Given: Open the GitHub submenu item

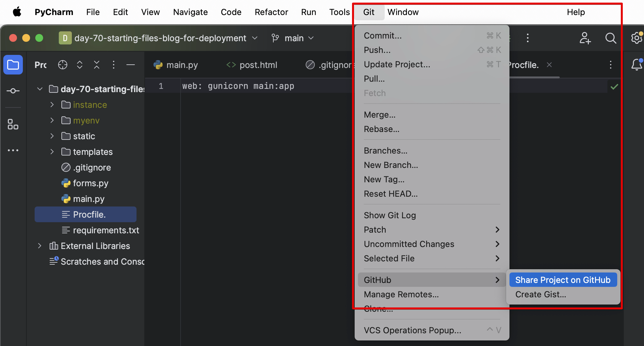Looking at the screenshot, I should pyautogui.click(x=432, y=280).
